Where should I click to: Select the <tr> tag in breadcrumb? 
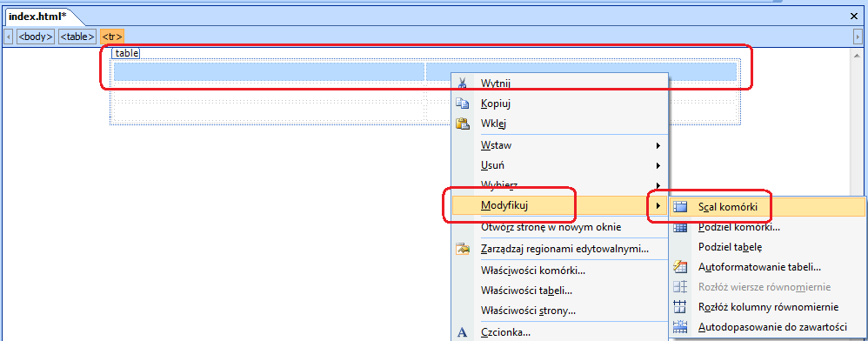tap(112, 37)
